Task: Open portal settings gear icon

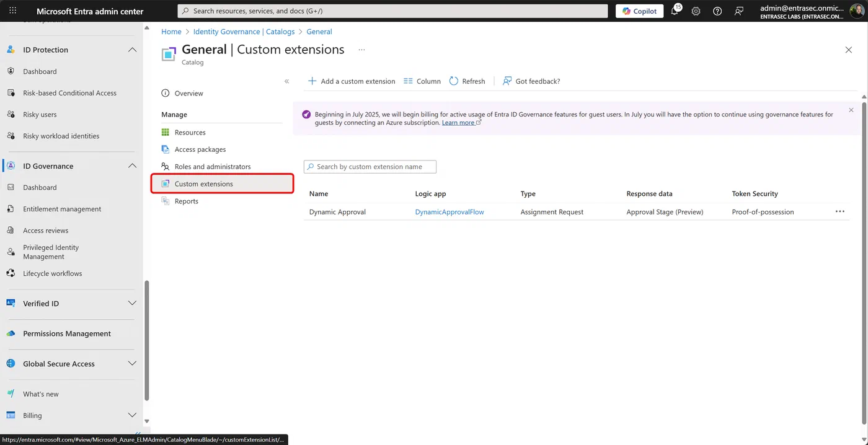Action: [696, 11]
